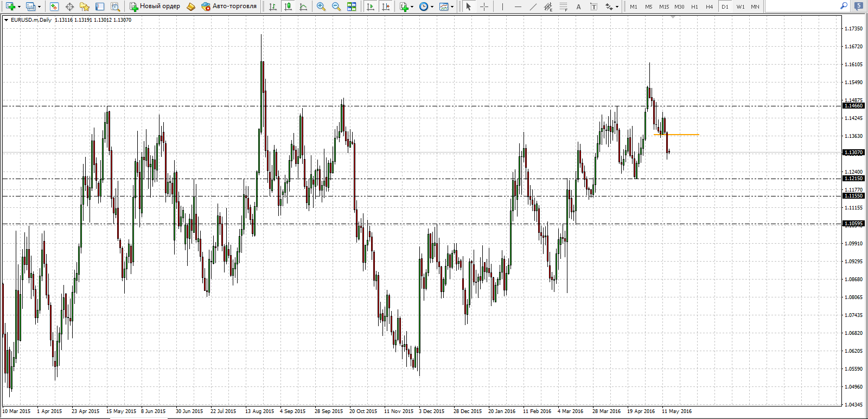The height and width of the screenshot is (419, 868).
Task: Open the Templates icon
Action: tap(444, 7)
